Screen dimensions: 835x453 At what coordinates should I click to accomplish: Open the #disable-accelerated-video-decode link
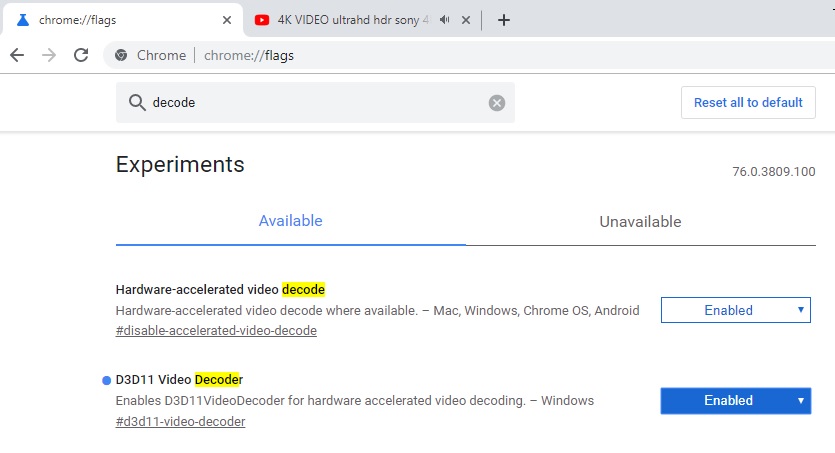click(x=216, y=331)
